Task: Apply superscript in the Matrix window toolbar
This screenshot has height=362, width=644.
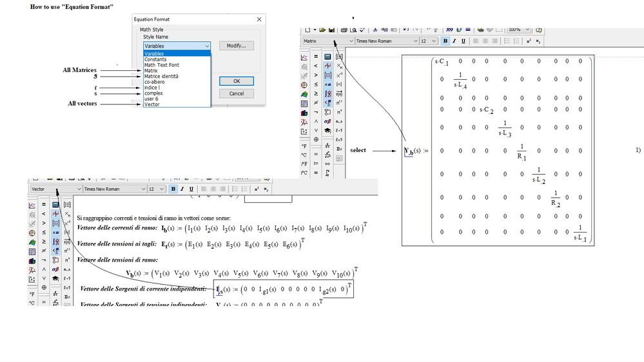Action: pos(529,41)
